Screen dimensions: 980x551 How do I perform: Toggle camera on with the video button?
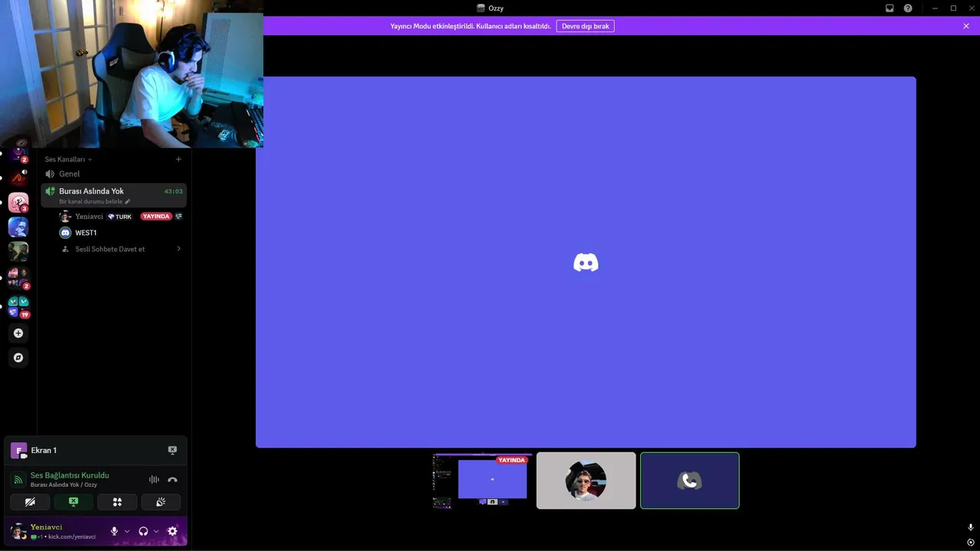(x=30, y=502)
